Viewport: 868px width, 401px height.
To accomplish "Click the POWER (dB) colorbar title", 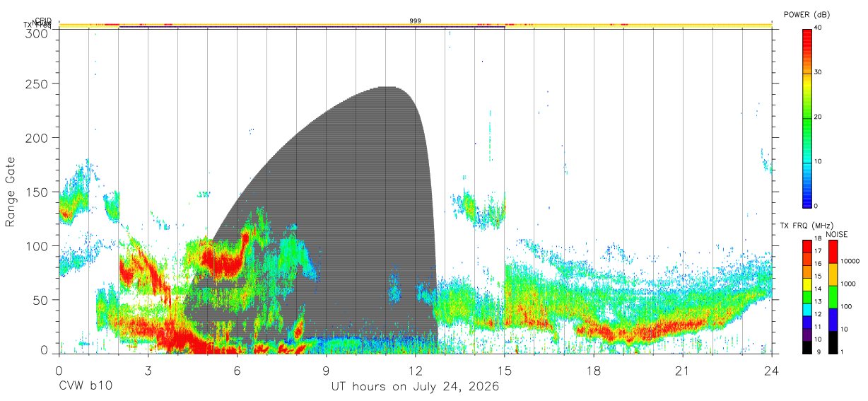I will pos(807,14).
